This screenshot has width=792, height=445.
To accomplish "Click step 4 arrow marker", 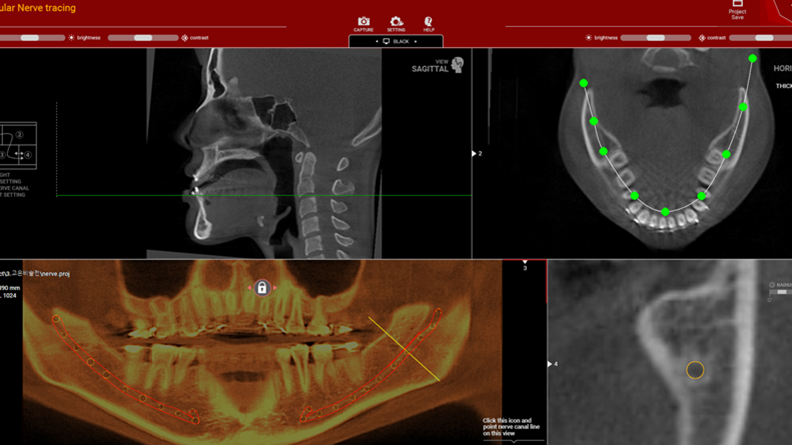I will (550, 364).
